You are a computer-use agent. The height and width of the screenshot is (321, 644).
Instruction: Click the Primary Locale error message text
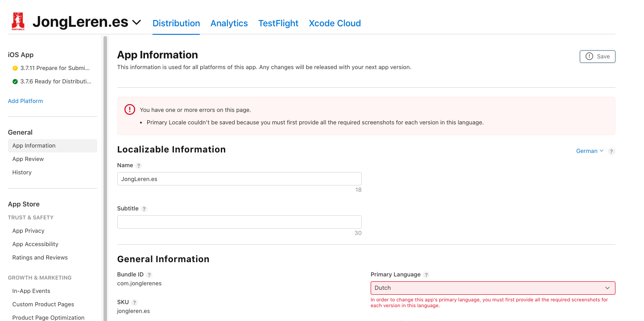pyautogui.click(x=315, y=122)
